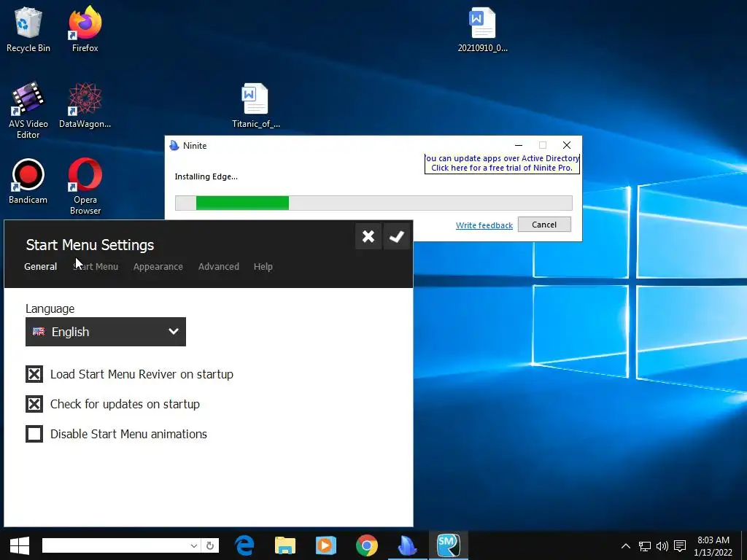
Task: Open the Language English dropdown
Action: pyautogui.click(x=106, y=332)
